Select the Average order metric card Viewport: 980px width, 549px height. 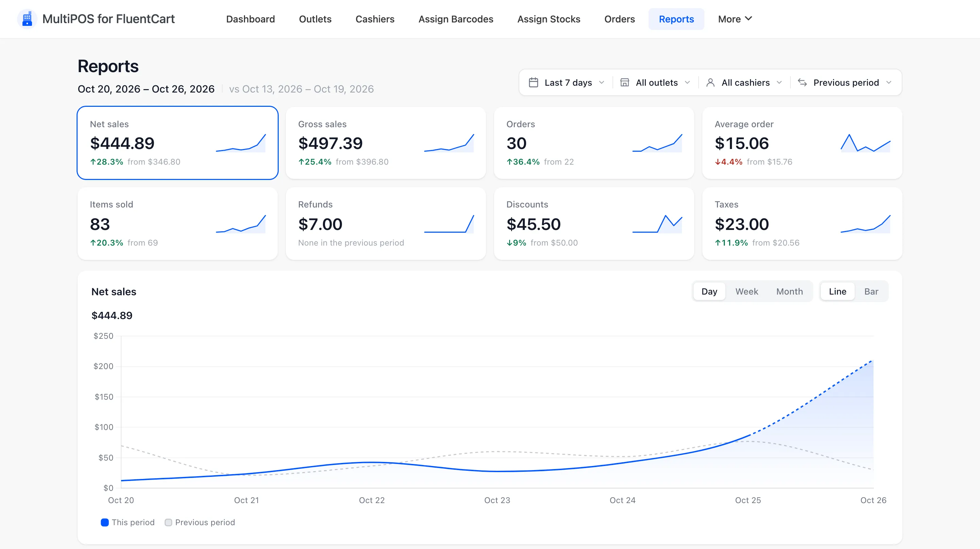[x=802, y=143]
